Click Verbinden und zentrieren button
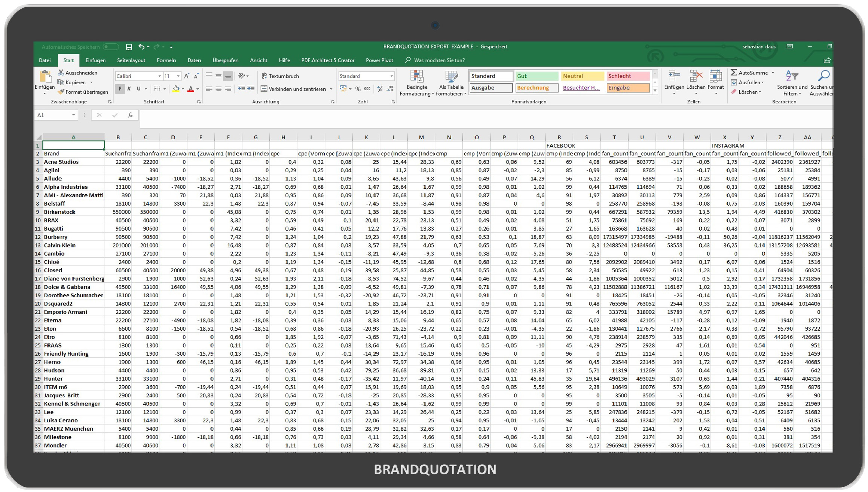This screenshot has width=868, height=492. 294,89
